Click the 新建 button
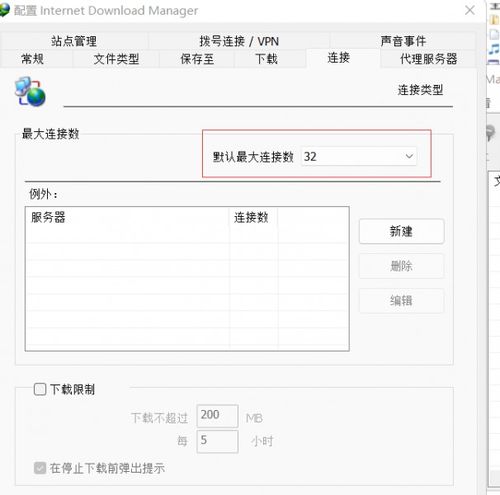500x495 pixels. tap(401, 231)
